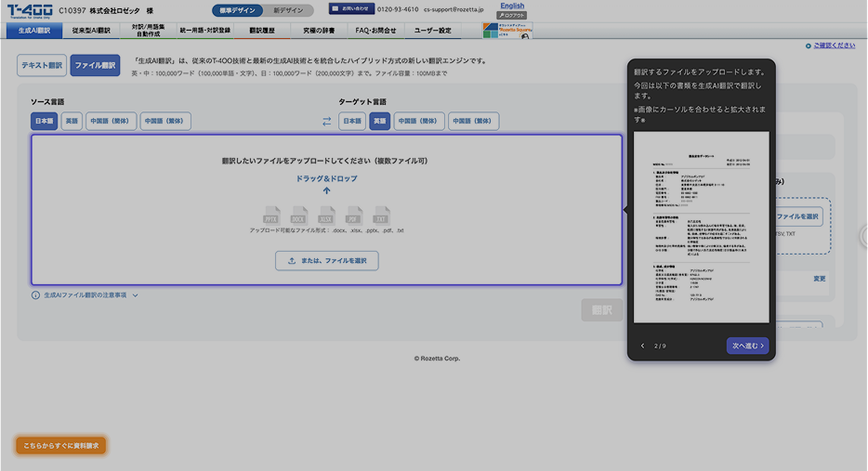Switch language to English
The height and width of the screenshot is (471, 868).
point(512,6)
